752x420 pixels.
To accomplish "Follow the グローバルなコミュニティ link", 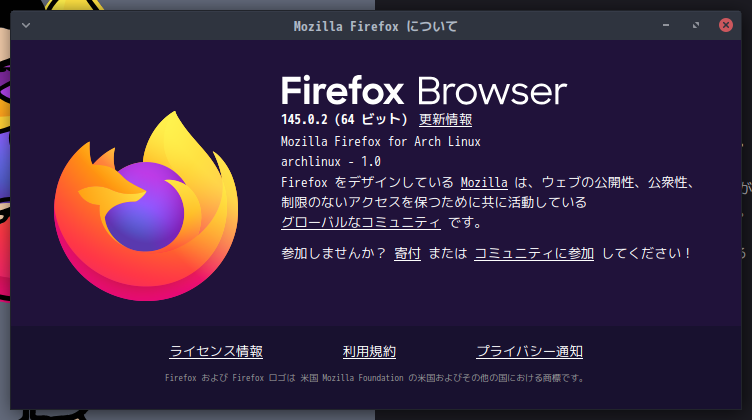I will [x=361, y=222].
